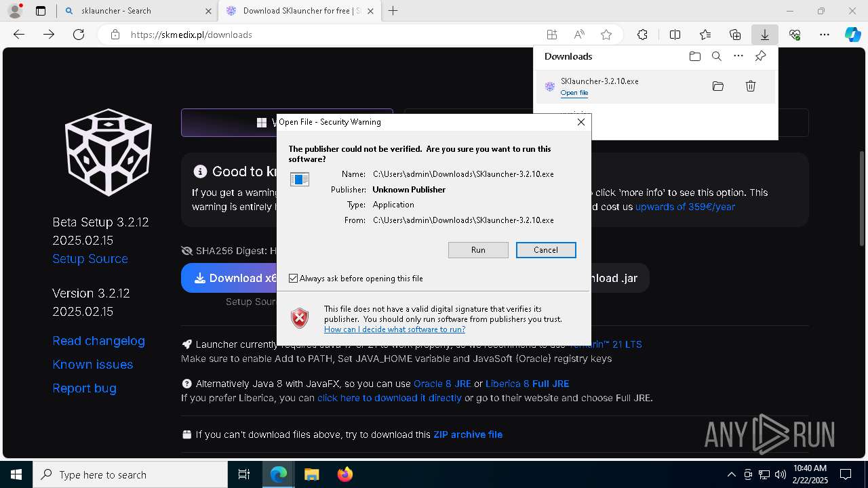
Task: Show SKlauncher download in folder
Action: (x=718, y=86)
